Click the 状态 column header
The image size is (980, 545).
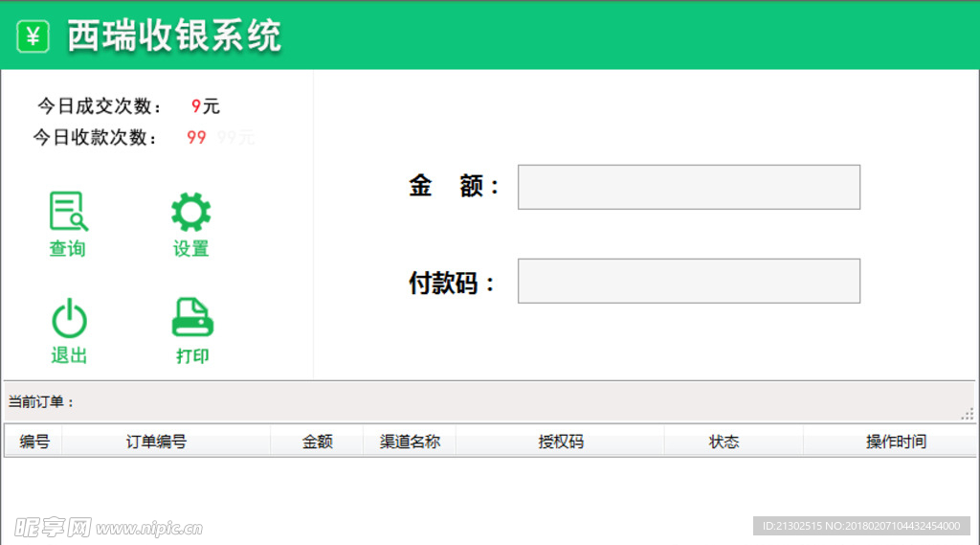tap(724, 442)
